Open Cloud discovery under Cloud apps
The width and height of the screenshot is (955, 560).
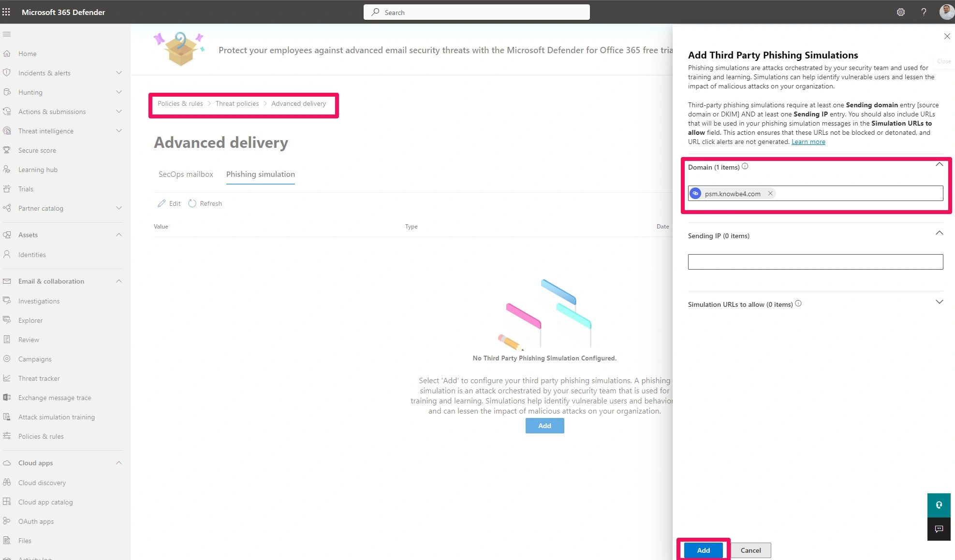(x=42, y=482)
